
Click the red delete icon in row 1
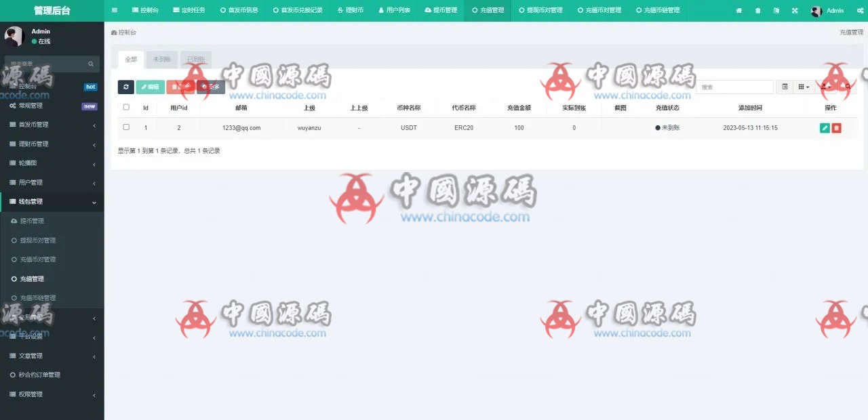(836, 128)
